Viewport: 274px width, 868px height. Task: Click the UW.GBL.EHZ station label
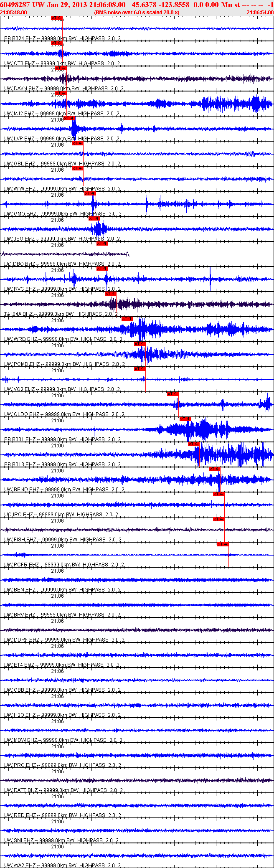[x=20, y=164]
